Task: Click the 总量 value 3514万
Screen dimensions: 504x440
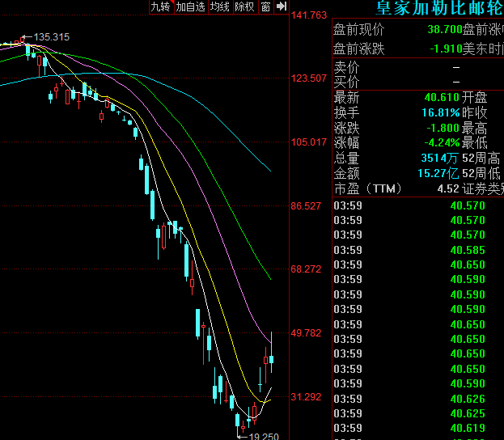Action: (x=440, y=158)
